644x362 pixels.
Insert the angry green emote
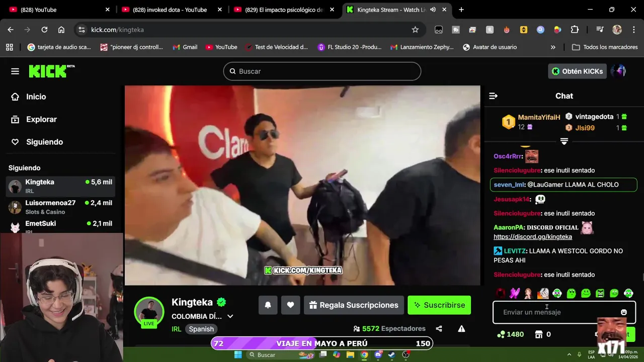click(x=600, y=293)
